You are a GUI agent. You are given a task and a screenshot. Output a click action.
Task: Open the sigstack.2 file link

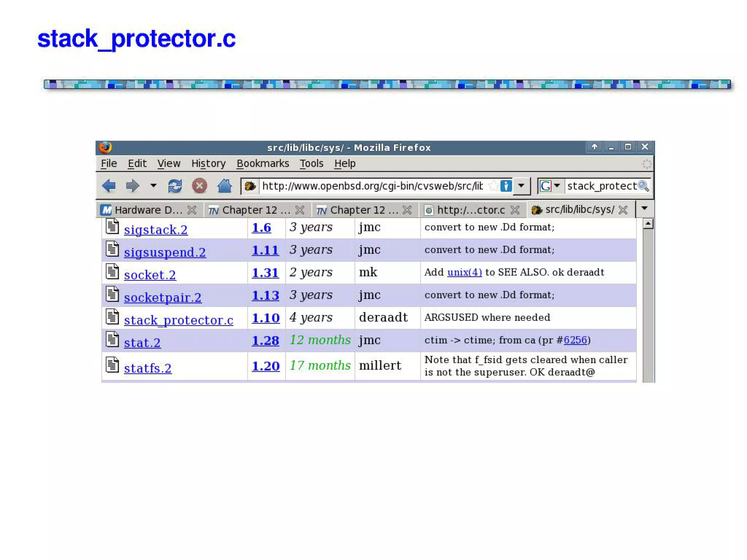click(156, 230)
